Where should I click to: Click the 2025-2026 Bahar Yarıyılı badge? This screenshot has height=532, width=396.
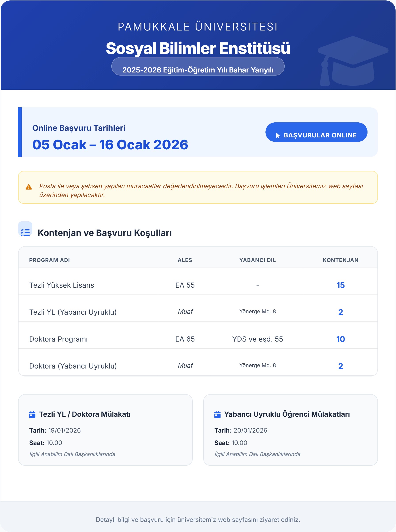(x=198, y=70)
